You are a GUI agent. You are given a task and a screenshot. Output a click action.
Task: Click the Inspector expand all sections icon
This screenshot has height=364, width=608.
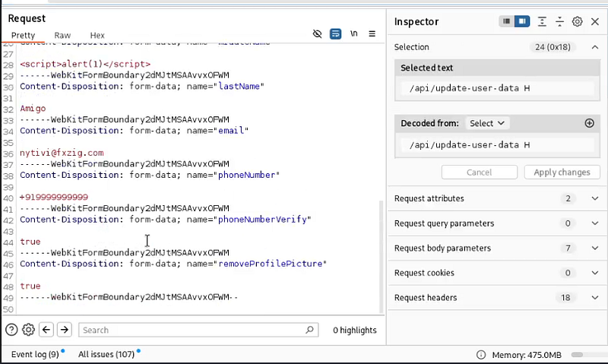pos(542,22)
